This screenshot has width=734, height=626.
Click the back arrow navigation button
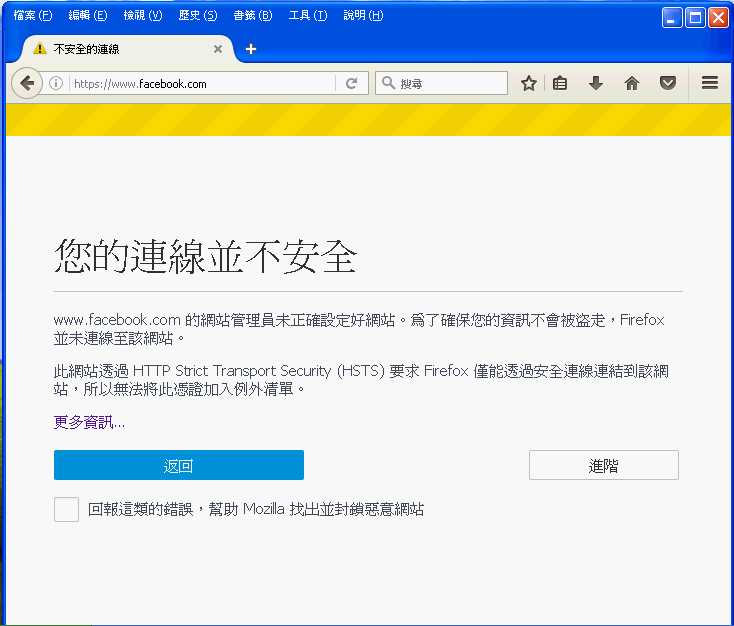(x=27, y=84)
